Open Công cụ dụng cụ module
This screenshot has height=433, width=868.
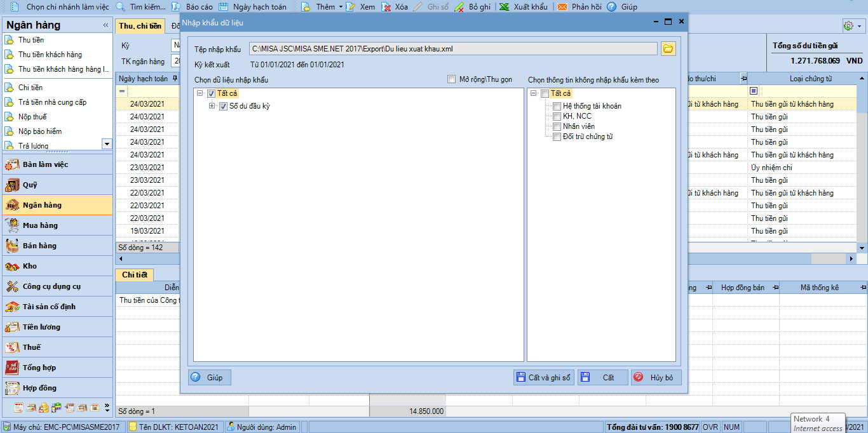tap(57, 286)
